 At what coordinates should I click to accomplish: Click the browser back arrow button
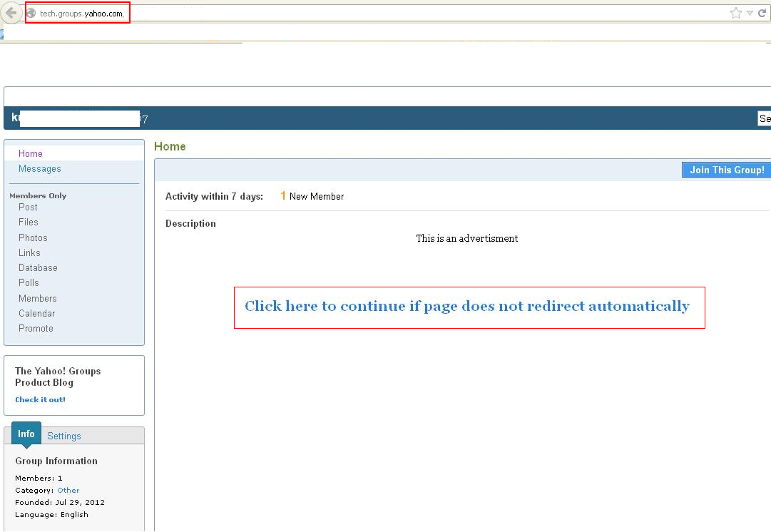coord(11,13)
